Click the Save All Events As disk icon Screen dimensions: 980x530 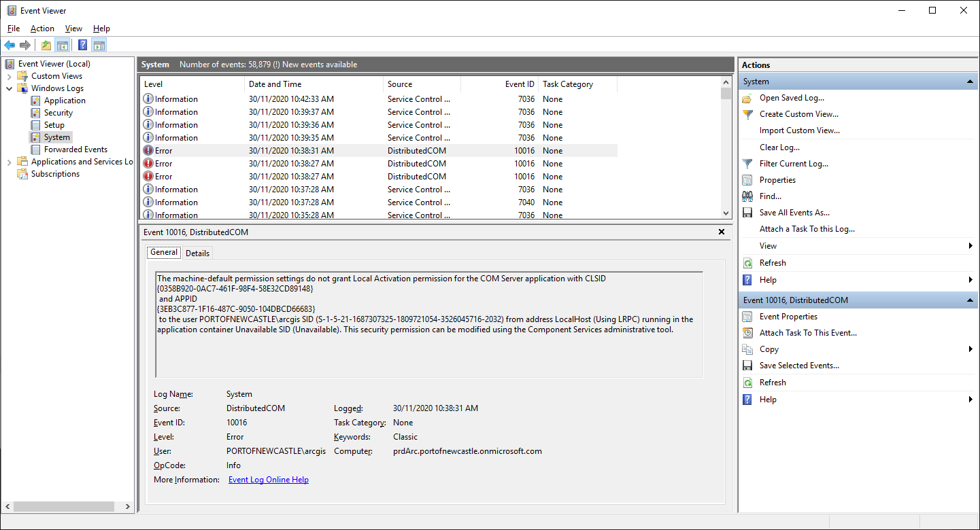pyautogui.click(x=747, y=212)
